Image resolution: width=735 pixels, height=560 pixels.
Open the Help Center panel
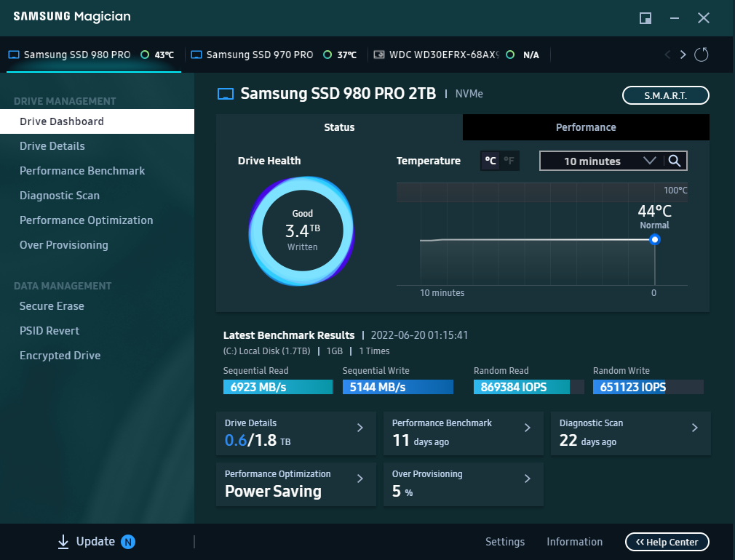pos(667,542)
